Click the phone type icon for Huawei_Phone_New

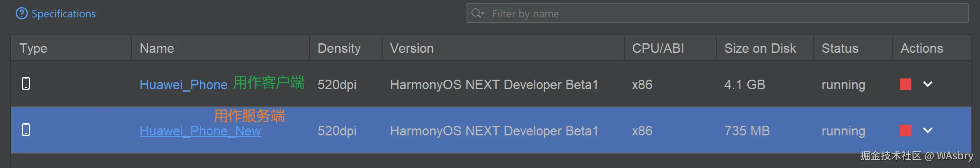(x=26, y=130)
